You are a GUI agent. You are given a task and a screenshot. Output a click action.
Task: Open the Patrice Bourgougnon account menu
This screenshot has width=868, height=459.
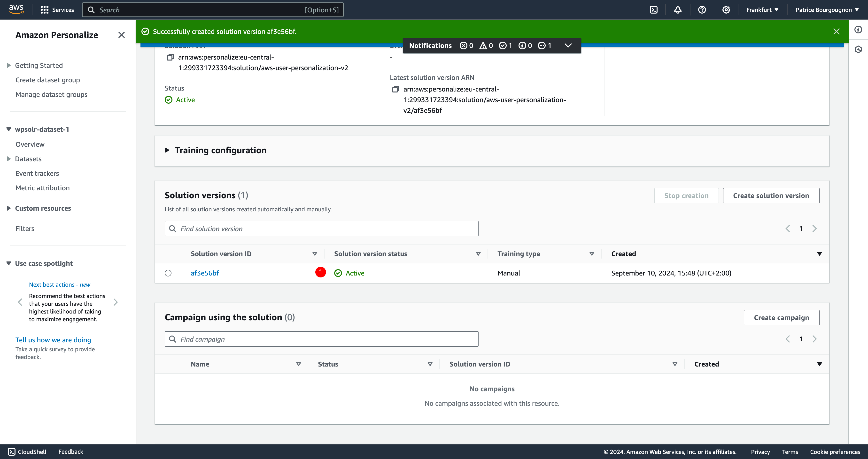[827, 10]
